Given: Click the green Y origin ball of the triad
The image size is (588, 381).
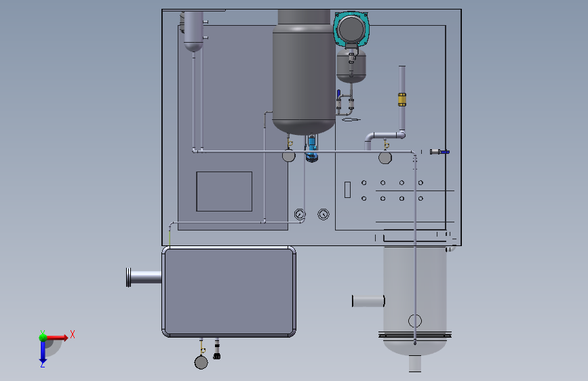Looking at the screenshot, I should coord(43,337).
